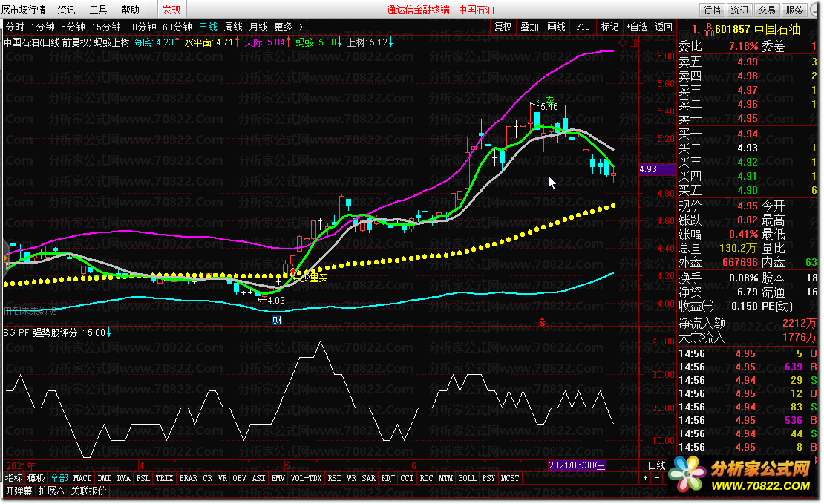
Task: Click the 资讯 button at top right
Action: pyautogui.click(x=739, y=10)
